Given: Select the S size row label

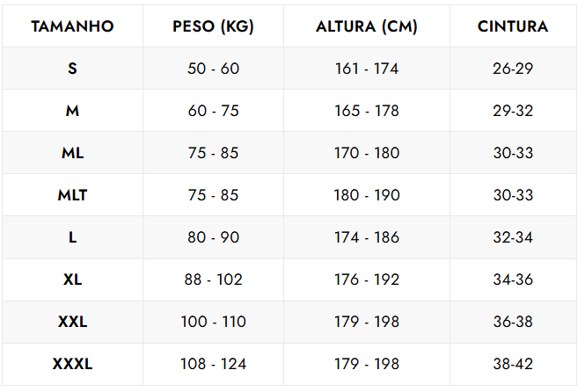Looking at the screenshot, I should (x=72, y=69).
